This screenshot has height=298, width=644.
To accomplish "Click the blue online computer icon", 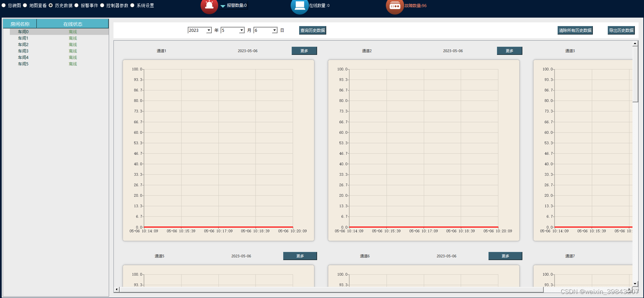I will [x=299, y=6].
